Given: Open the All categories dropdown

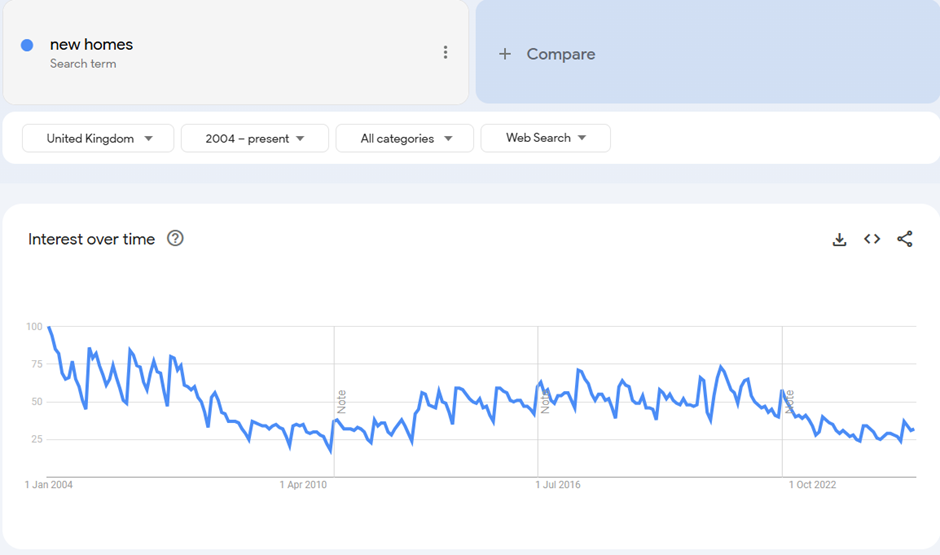Looking at the screenshot, I should [405, 138].
